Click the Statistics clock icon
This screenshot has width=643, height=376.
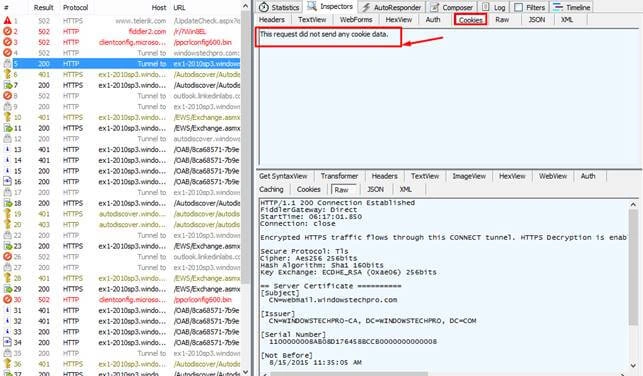click(264, 7)
